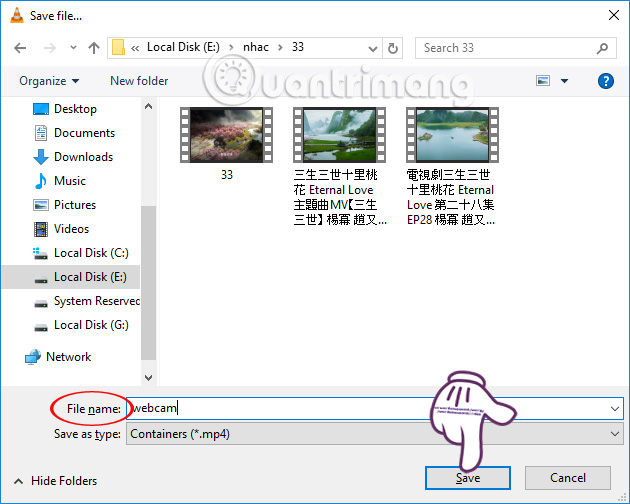Click the folder icon in address bar
The width and height of the screenshot is (630, 504).
(118, 47)
